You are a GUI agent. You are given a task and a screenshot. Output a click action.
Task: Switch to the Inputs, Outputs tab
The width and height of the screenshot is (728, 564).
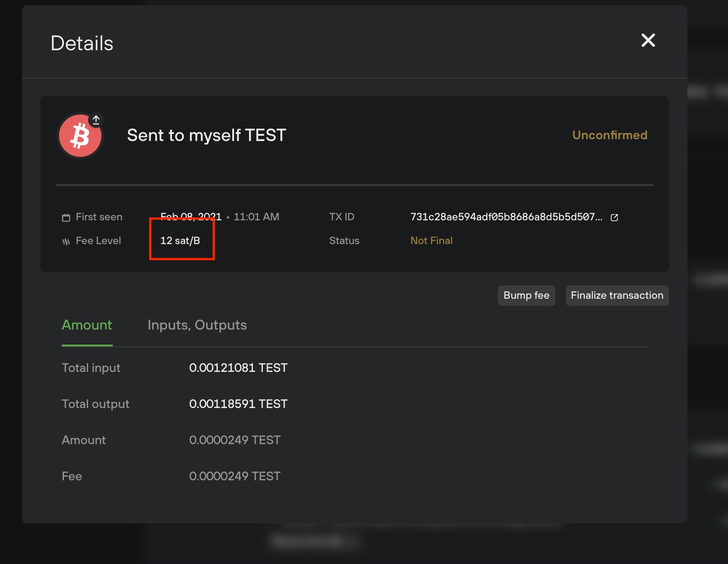pos(197,325)
